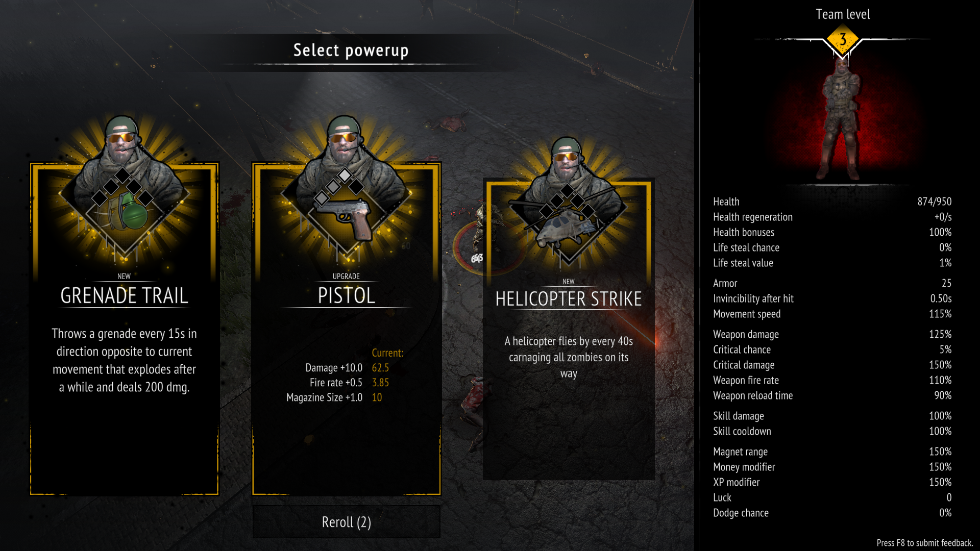980x551 pixels.
Task: Click the Select powerup header
Action: pyautogui.click(x=351, y=51)
